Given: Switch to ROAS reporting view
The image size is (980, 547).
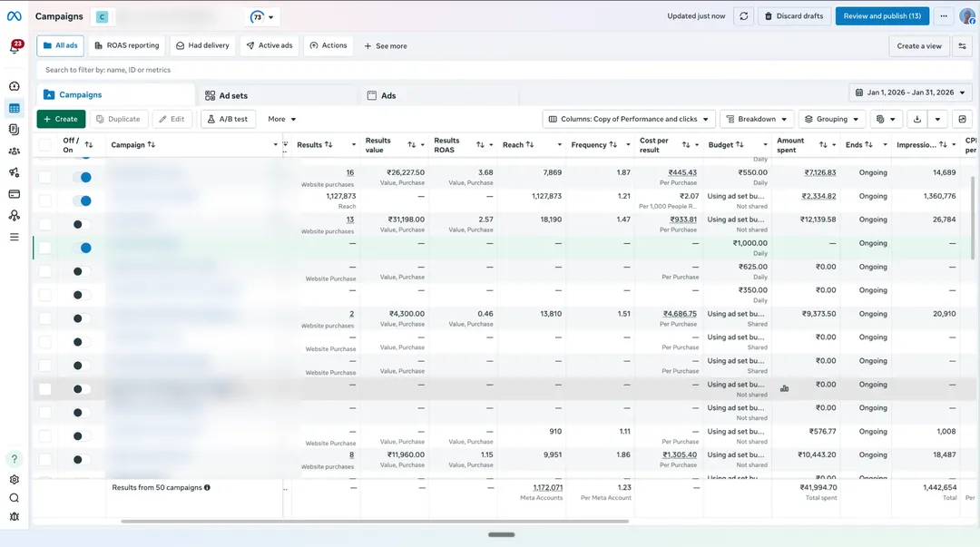Looking at the screenshot, I should [x=127, y=45].
